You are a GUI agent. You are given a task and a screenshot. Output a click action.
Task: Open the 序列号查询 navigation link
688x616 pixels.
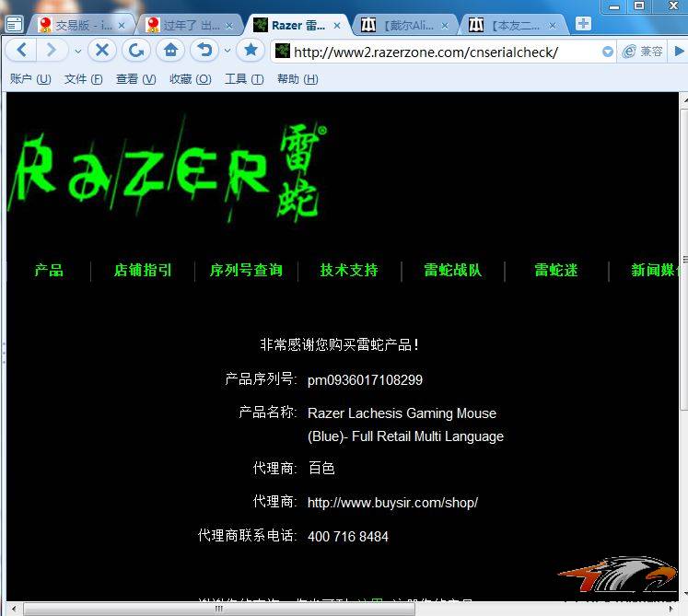point(246,270)
